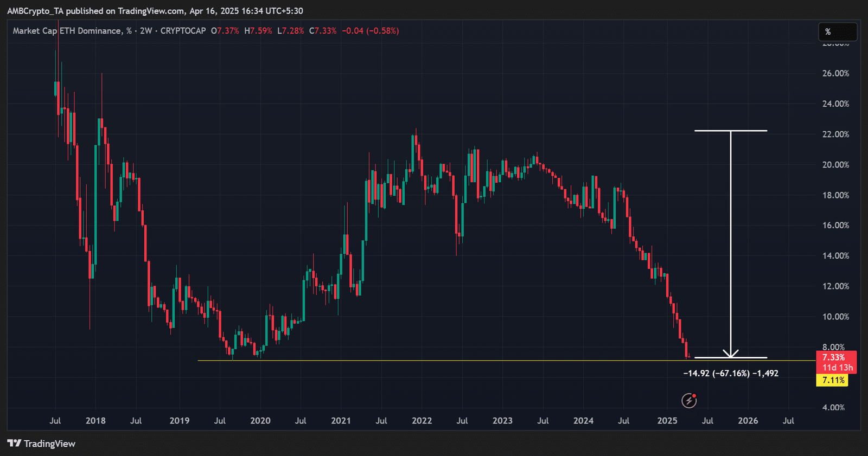This screenshot has height=456, width=868.
Task: Click the white measurement arrow head
Action: click(731, 353)
